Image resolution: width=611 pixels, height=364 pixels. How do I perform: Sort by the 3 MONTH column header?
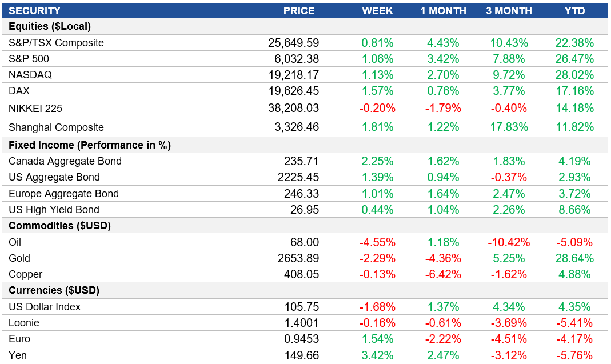(x=509, y=10)
